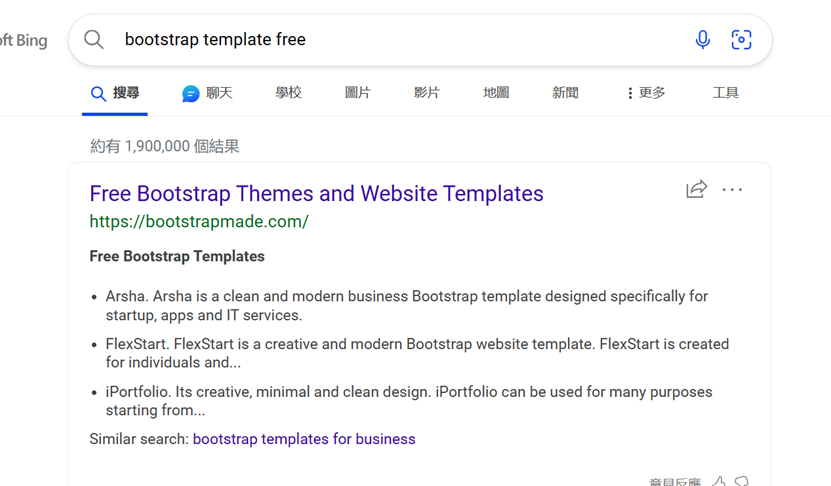Viewport: 831px width, 486px height.
Task: Start voice search with microphone icon
Action: [703, 40]
